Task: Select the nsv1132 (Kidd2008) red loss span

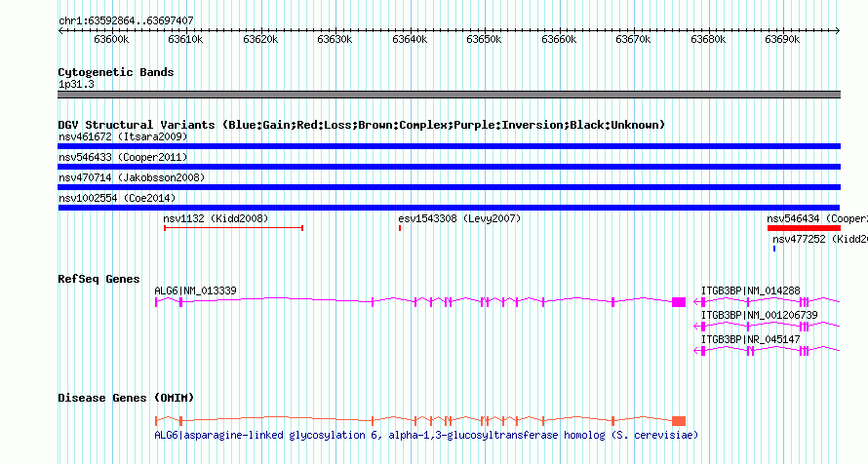Action: coord(234,228)
